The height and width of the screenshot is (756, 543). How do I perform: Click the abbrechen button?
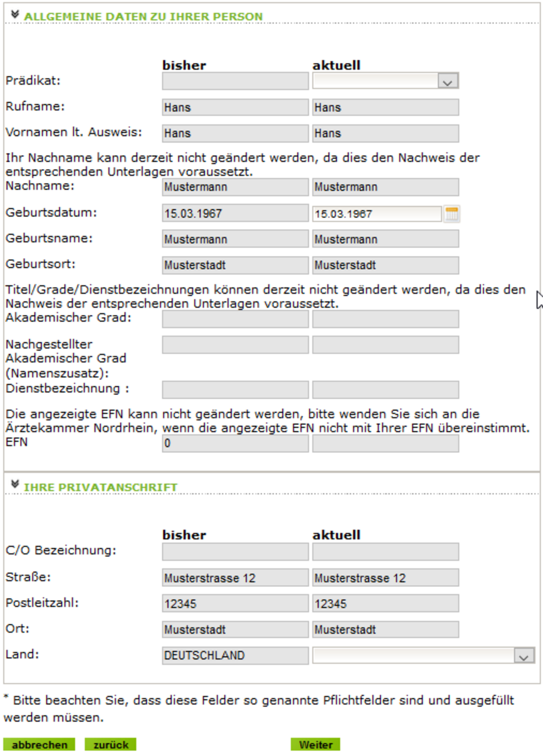[39, 744]
